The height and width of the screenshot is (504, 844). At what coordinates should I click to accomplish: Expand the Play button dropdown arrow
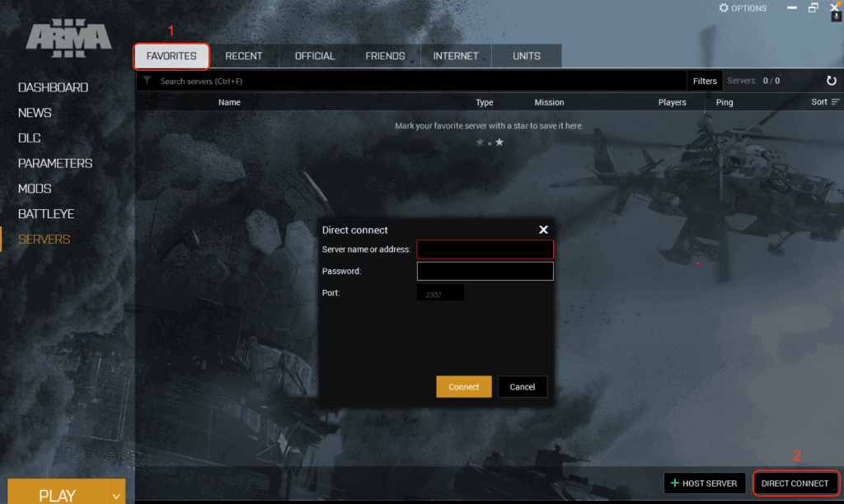[116, 496]
